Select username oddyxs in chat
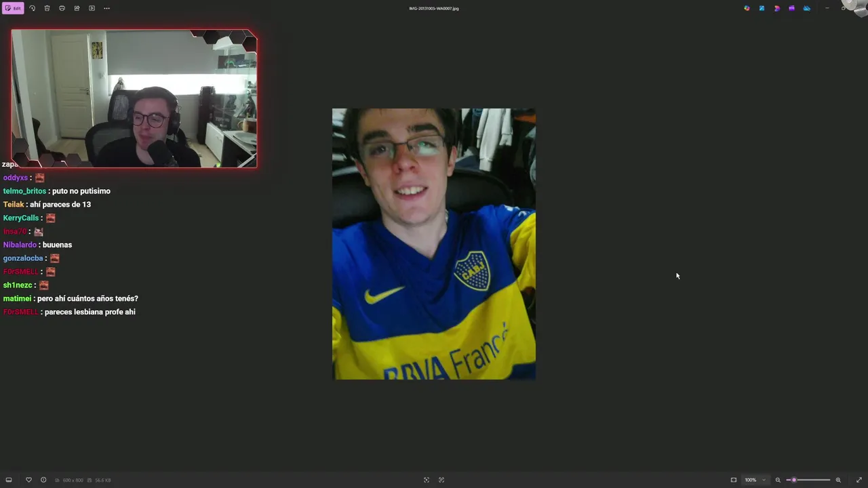 (x=16, y=178)
